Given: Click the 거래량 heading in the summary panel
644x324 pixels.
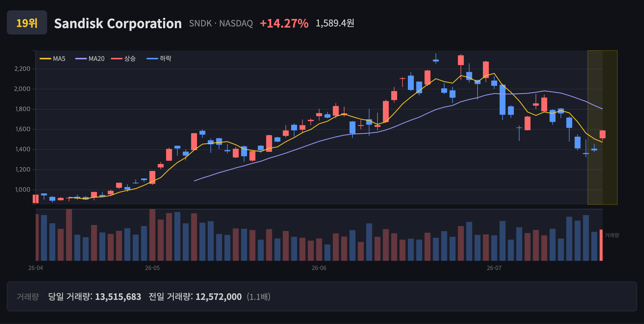Looking at the screenshot, I should coord(28,296).
